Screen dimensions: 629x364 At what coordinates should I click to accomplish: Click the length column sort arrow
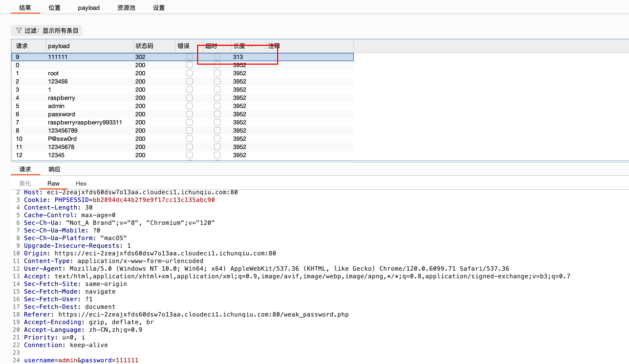(x=250, y=46)
